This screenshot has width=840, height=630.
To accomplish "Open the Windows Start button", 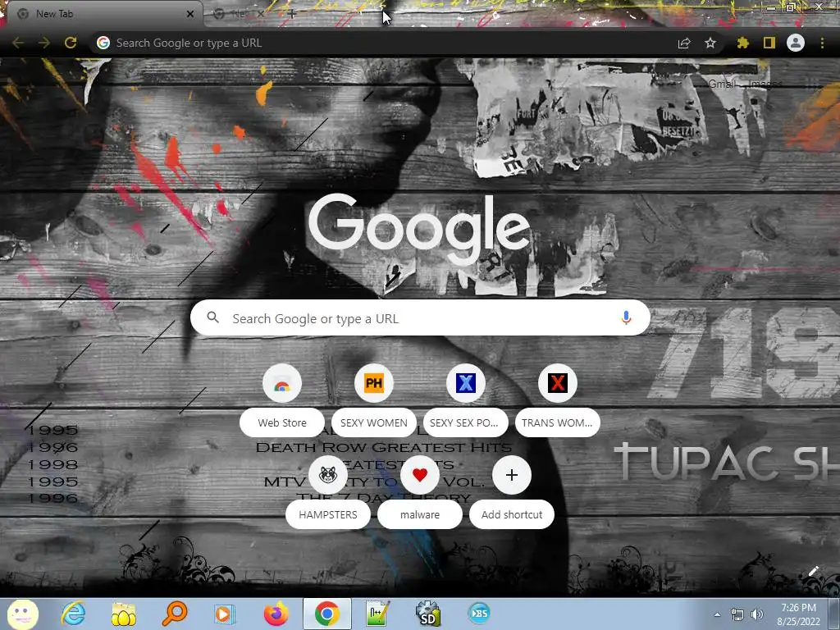I will point(22,614).
